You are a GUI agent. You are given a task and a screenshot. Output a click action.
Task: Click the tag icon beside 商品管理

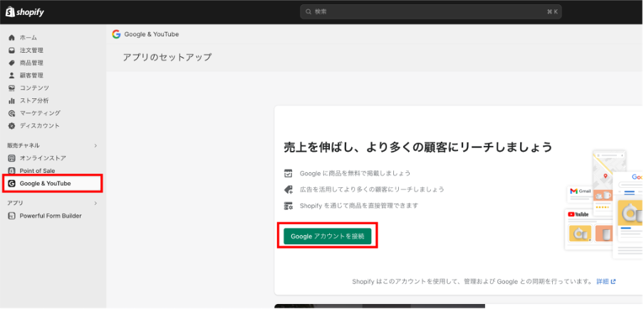coord(11,63)
